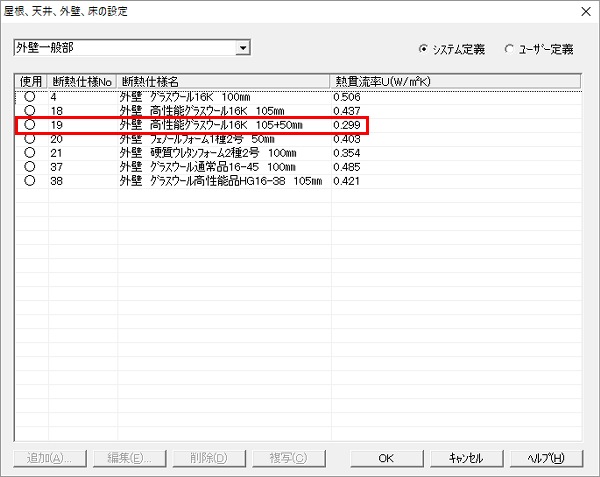Click U-value cell 0.354

[x=347, y=153]
